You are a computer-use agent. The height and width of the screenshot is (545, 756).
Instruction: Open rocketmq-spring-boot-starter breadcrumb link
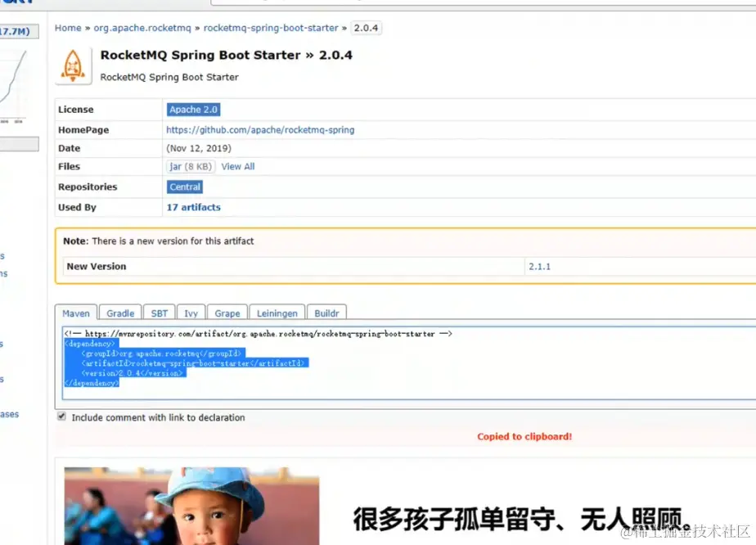271,28
